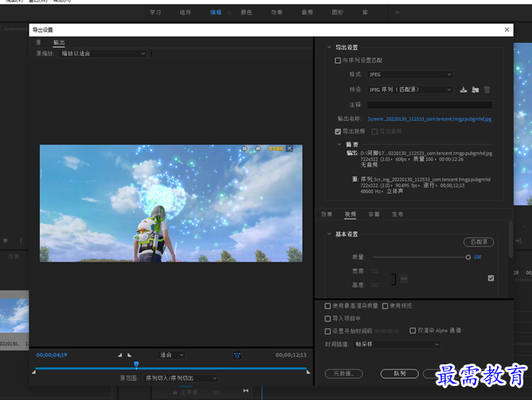This screenshot has height=400, width=532.
Task: Close the export settings dialog
Action: [x=507, y=30]
